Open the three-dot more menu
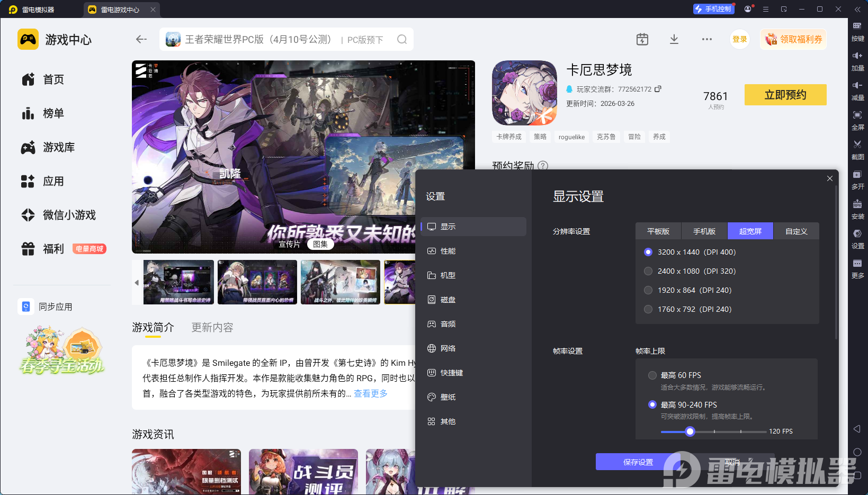 point(707,39)
